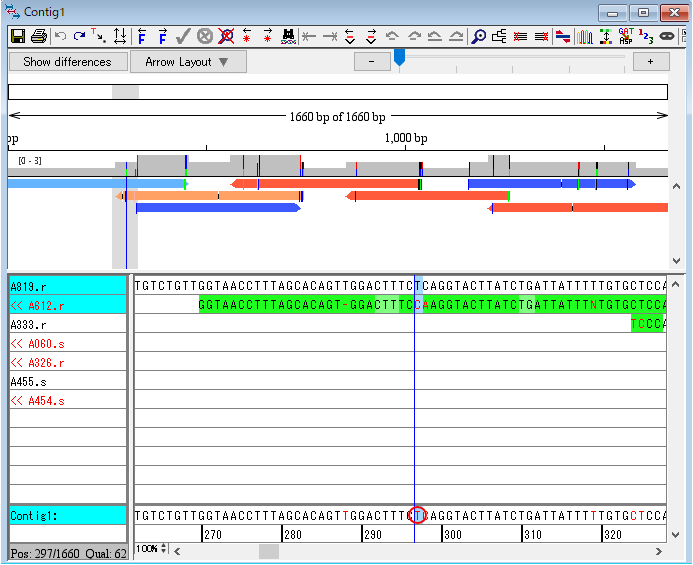The height and width of the screenshot is (565, 693).
Task: Click the red and blue opposing arrows icon
Action: click(x=563, y=37)
